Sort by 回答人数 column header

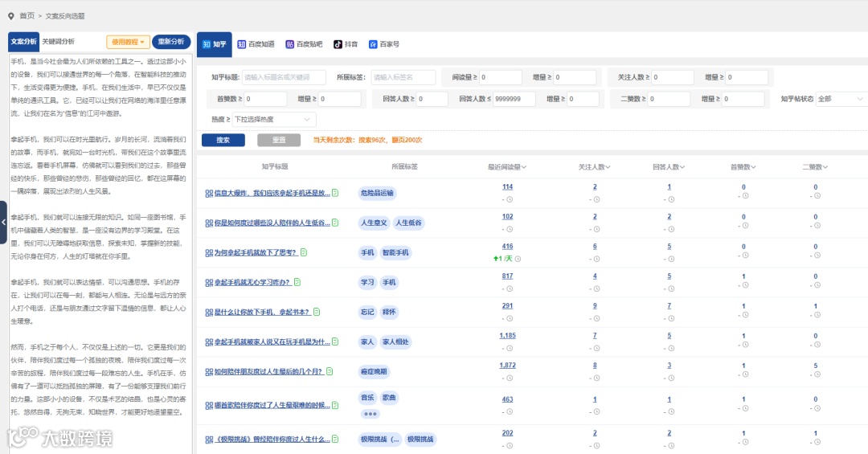pyautogui.click(x=669, y=166)
